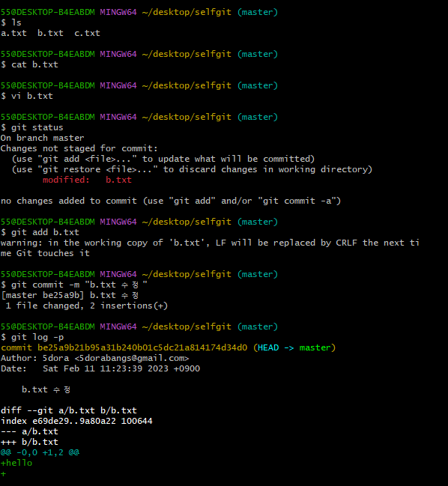Select "a.txt" in the ls output
This screenshot has height=486, width=448.
13,33
